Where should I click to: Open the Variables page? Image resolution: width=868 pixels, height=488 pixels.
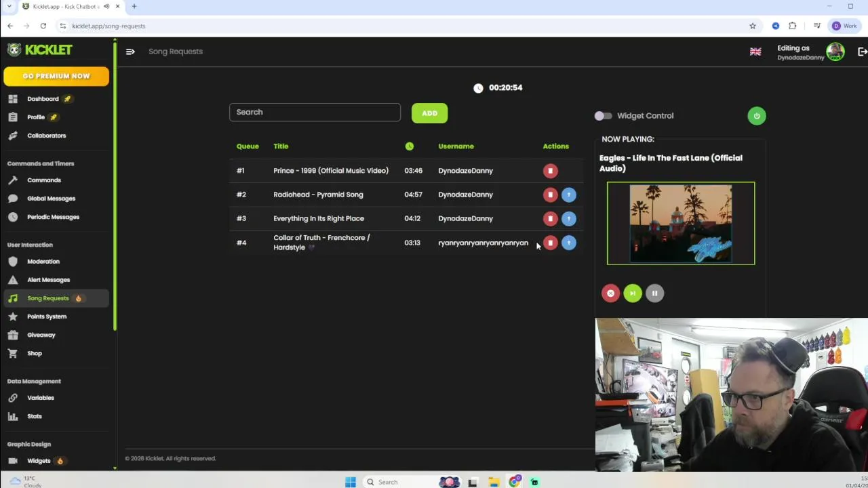[40, 398]
